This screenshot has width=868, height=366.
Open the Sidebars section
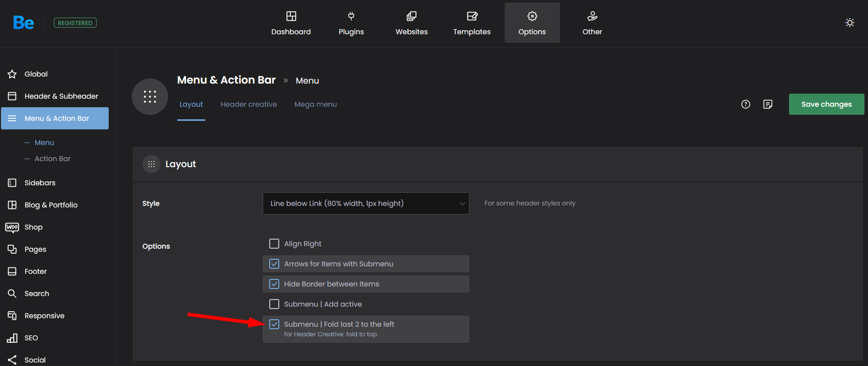40,183
